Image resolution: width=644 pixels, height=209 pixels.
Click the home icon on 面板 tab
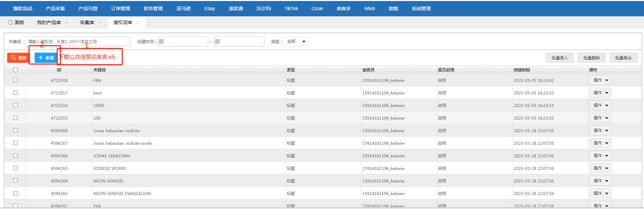pos(10,22)
